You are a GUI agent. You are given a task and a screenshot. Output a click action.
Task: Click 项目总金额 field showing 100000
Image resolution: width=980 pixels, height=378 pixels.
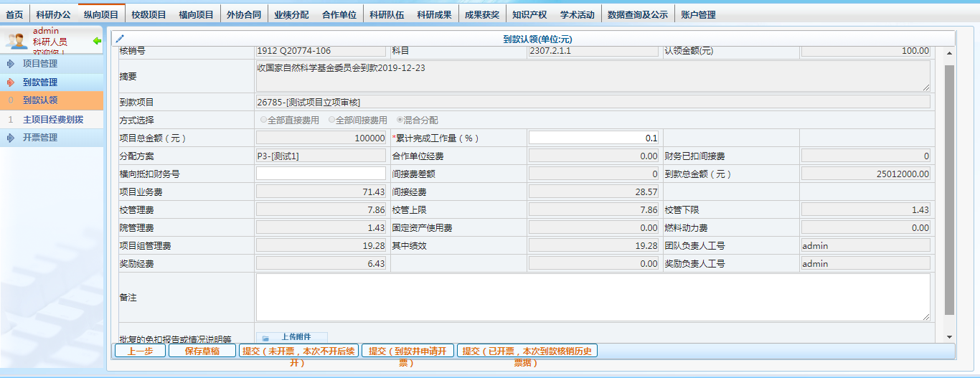pyautogui.click(x=321, y=138)
